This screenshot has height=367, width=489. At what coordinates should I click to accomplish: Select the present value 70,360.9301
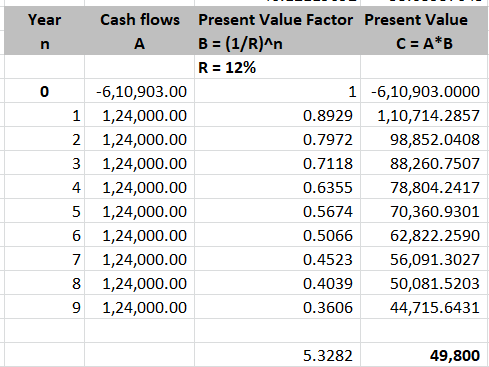click(x=424, y=211)
